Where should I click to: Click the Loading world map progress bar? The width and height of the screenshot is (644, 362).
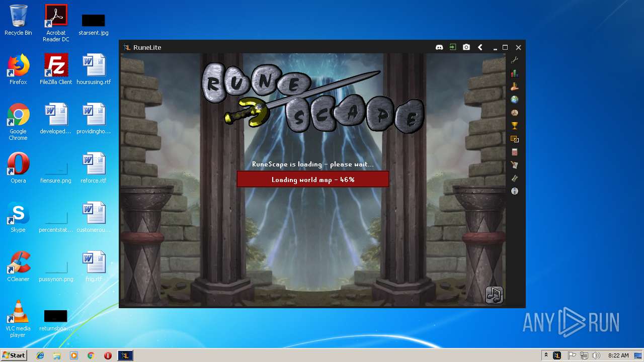pos(313,179)
